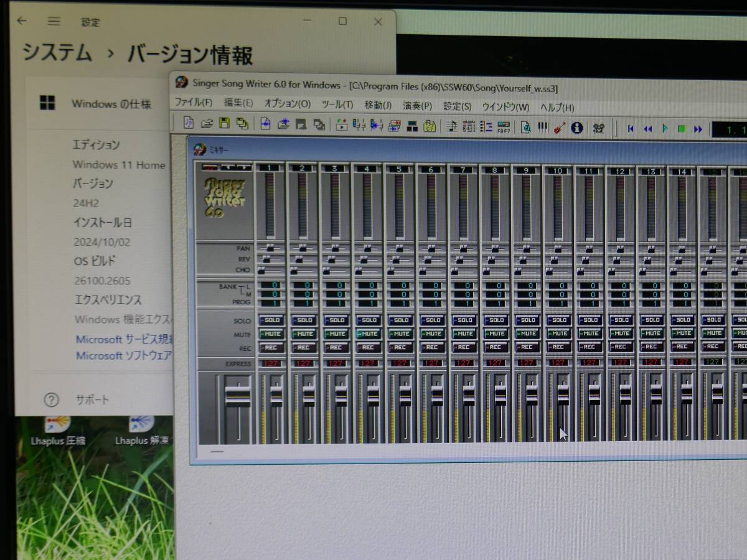Click the master volume fader knob
The image size is (747, 560).
coord(237,396)
